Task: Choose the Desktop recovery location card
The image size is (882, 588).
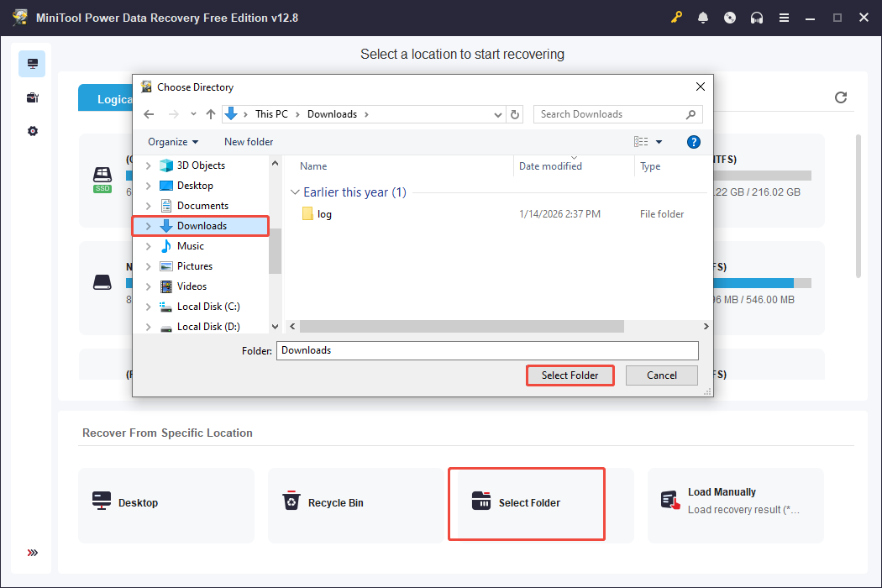Action: click(x=166, y=505)
